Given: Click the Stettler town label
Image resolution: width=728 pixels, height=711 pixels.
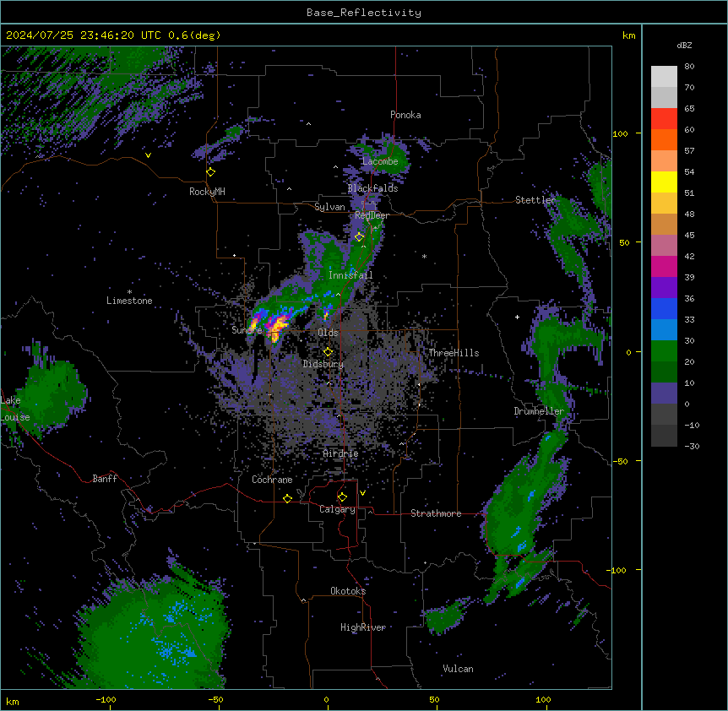Looking at the screenshot, I should click(535, 200).
